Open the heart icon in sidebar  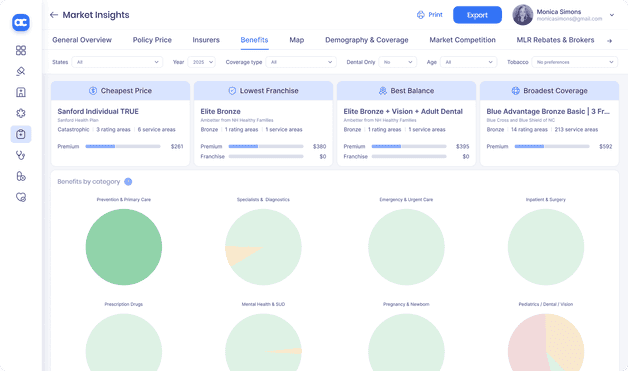pyautogui.click(x=21, y=197)
